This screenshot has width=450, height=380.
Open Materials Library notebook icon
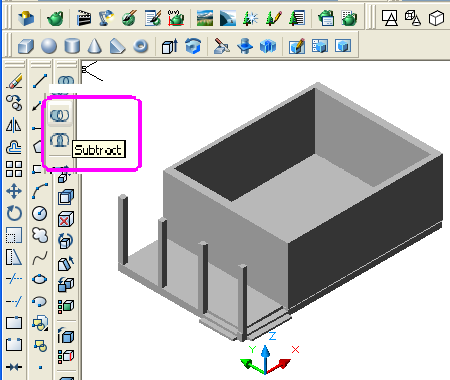(x=153, y=18)
